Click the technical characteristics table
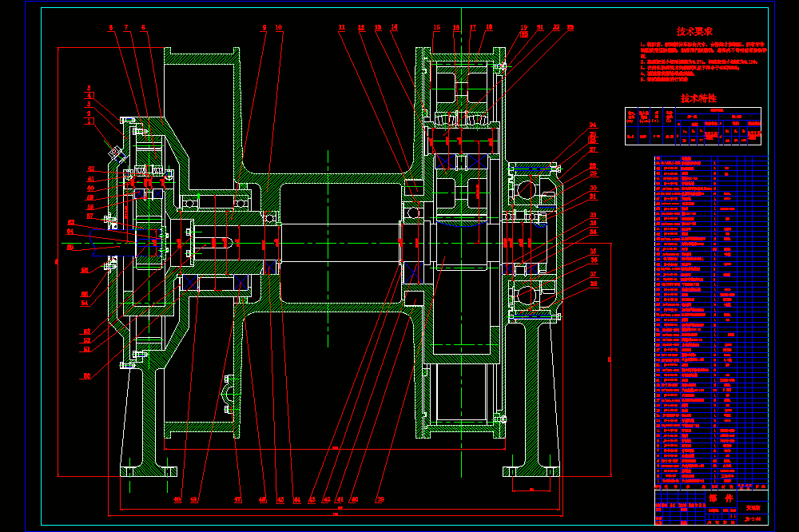 point(693,126)
